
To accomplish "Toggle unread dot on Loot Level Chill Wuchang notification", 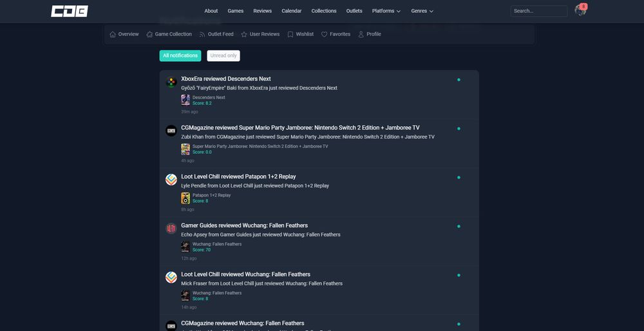I will [459, 275].
